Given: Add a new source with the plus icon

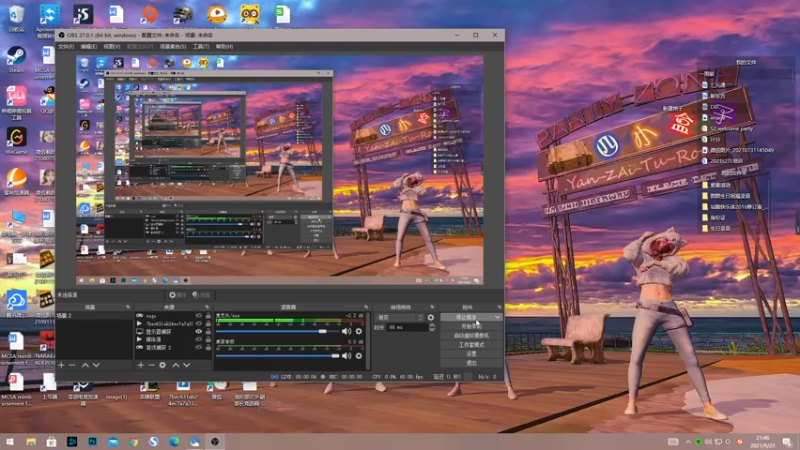Looking at the screenshot, I should tap(141, 365).
